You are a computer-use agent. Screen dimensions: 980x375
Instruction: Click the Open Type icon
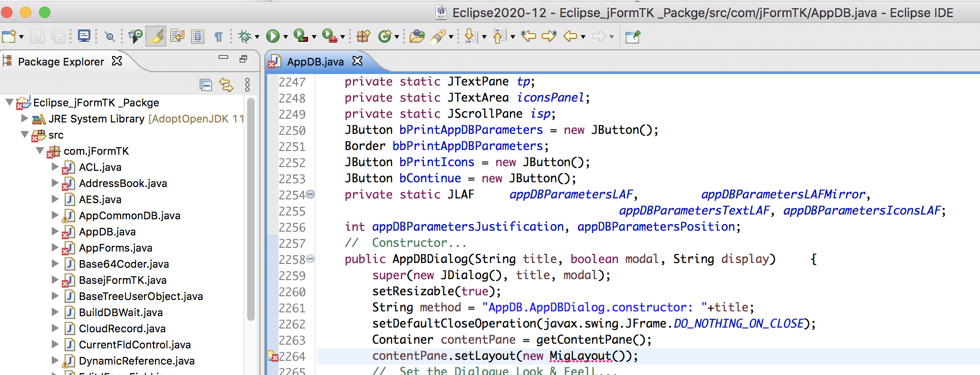[x=417, y=36]
